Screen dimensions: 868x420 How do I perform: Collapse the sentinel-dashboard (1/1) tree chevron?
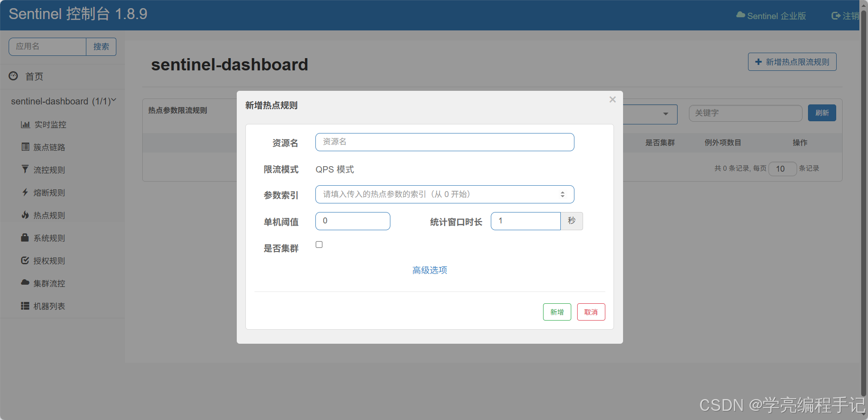click(x=114, y=100)
